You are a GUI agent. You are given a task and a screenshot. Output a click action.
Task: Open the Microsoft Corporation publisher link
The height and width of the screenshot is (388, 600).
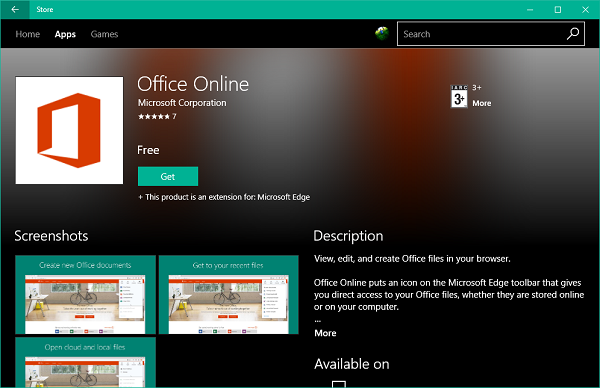point(182,103)
